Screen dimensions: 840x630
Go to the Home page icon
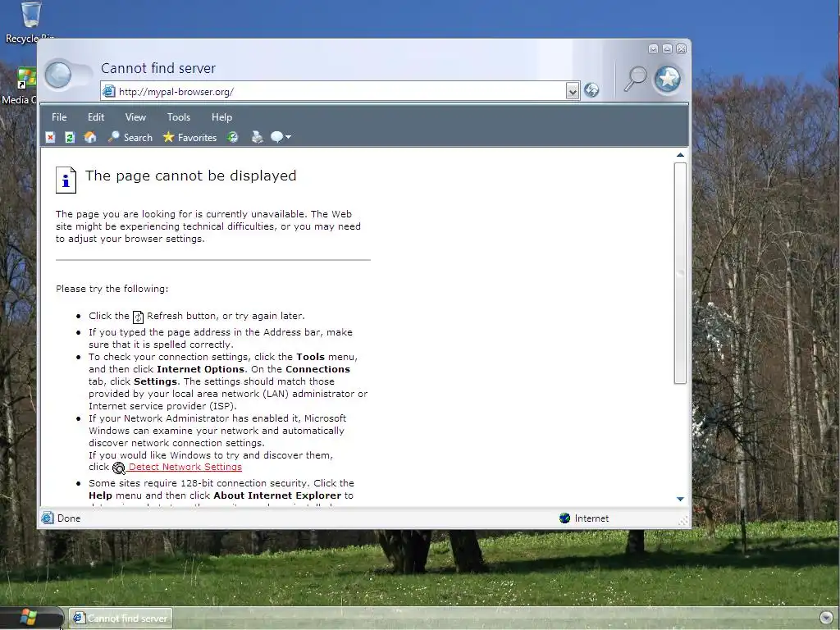coord(90,138)
